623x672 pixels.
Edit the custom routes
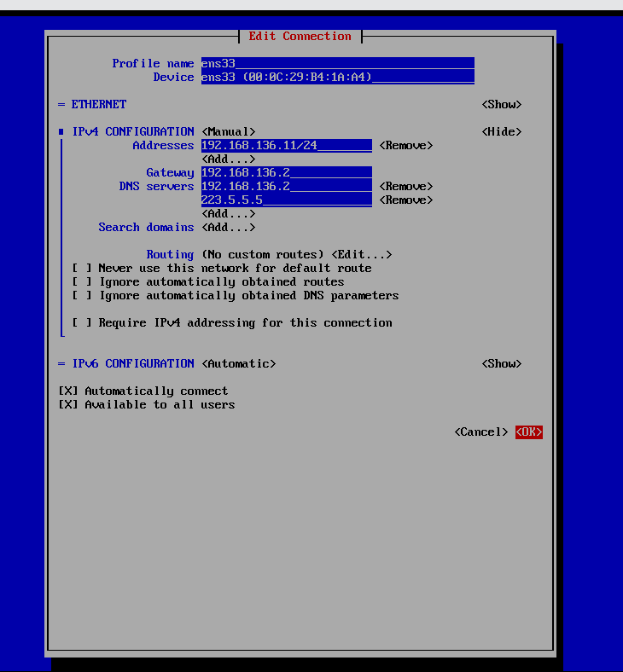tap(361, 254)
